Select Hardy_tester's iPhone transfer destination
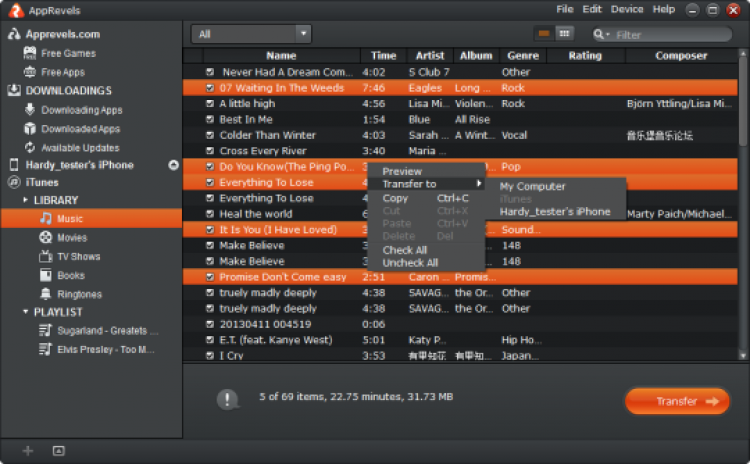 555,211
